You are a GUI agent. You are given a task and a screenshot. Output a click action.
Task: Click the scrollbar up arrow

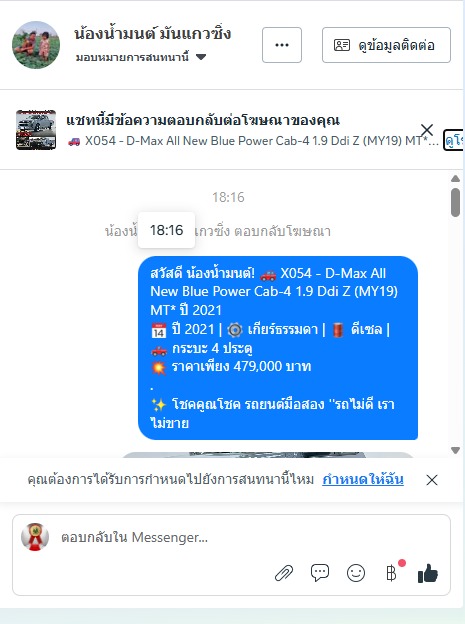click(x=455, y=179)
